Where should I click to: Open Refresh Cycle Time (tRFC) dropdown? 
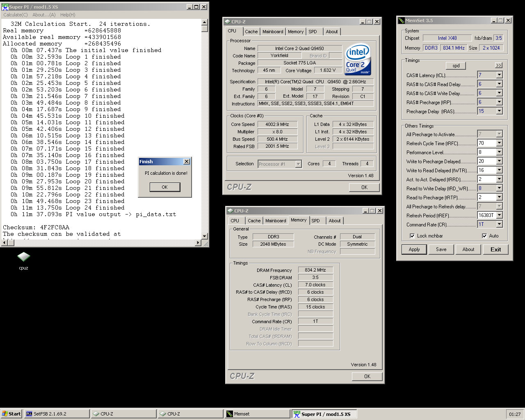(x=499, y=143)
